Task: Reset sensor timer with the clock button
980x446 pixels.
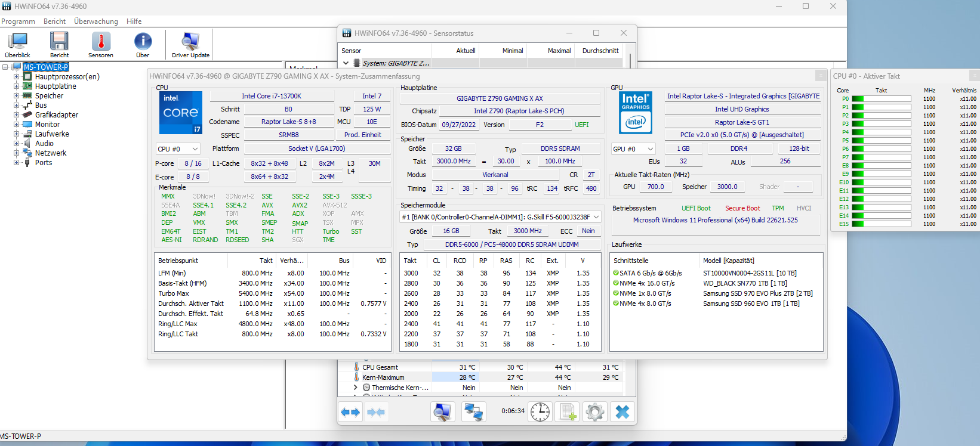Action: (x=540, y=412)
